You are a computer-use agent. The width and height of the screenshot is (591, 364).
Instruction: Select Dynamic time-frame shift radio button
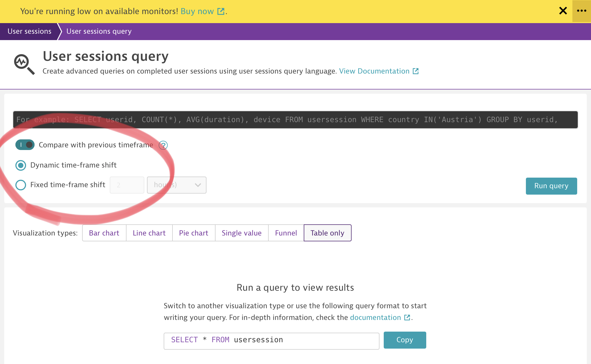coord(21,165)
